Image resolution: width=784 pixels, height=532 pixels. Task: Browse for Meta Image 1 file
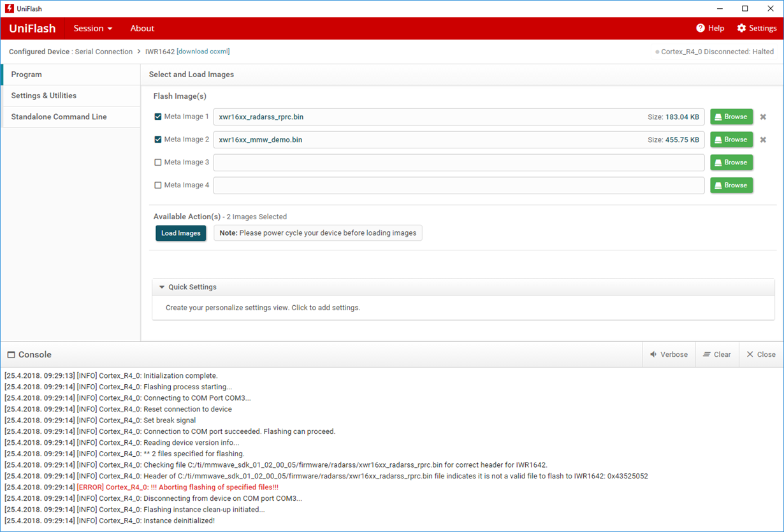pos(731,117)
